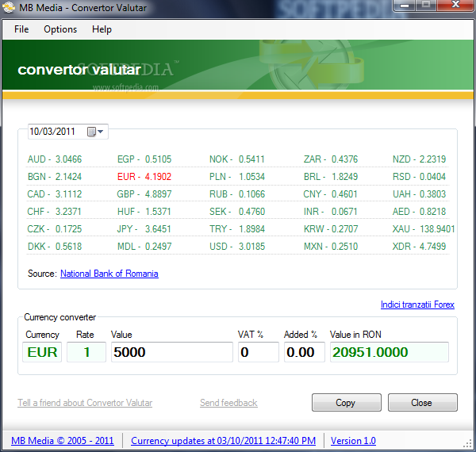Select the red EUR - 4.1902 rate
476x452 pixels.
[x=144, y=177]
